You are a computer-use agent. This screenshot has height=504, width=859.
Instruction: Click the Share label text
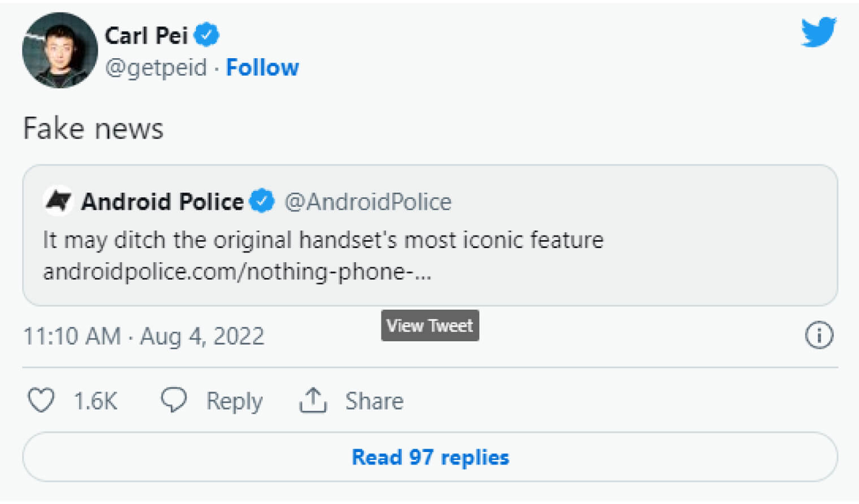point(374,401)
